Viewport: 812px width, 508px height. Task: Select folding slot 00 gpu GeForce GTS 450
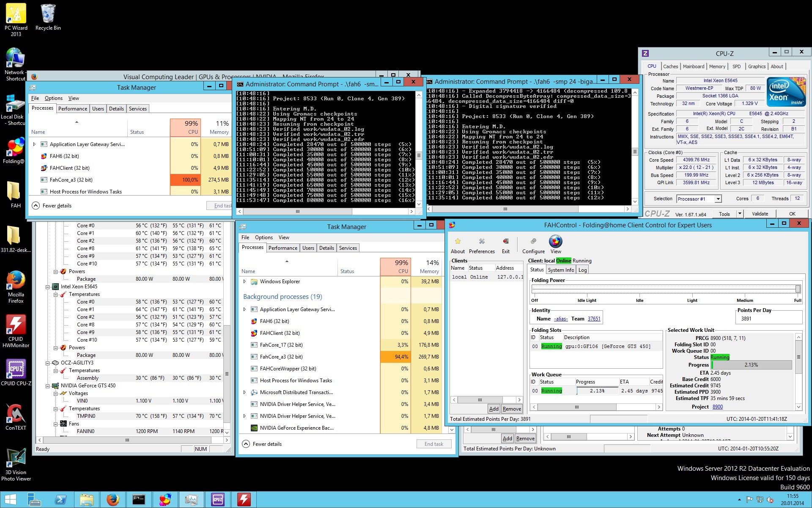tap(596, 346)
